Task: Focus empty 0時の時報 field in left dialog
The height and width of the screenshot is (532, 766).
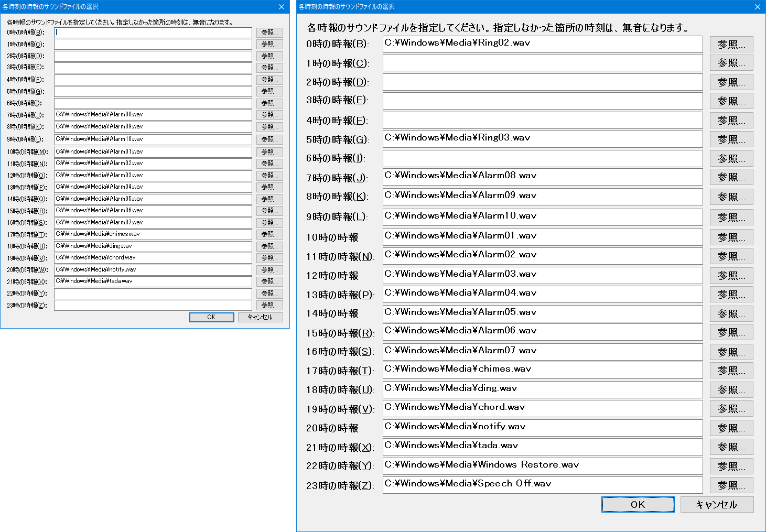Action: click(x=153, y=32)
